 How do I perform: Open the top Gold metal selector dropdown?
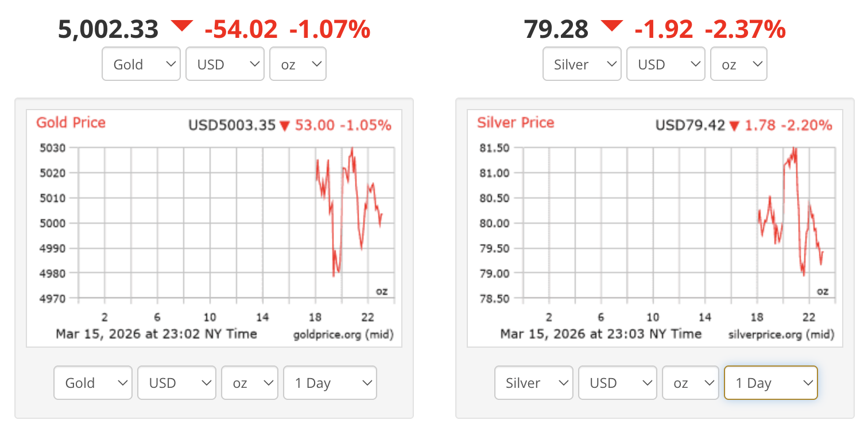click(141, 64)
